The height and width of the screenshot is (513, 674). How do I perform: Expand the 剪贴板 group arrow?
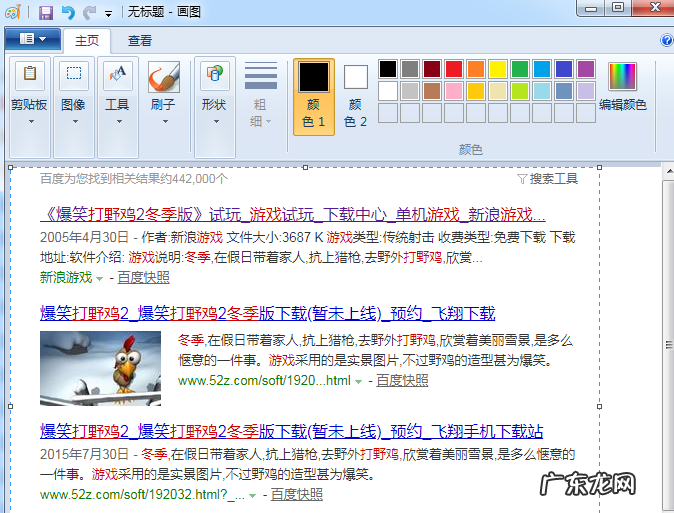[31, 122]
